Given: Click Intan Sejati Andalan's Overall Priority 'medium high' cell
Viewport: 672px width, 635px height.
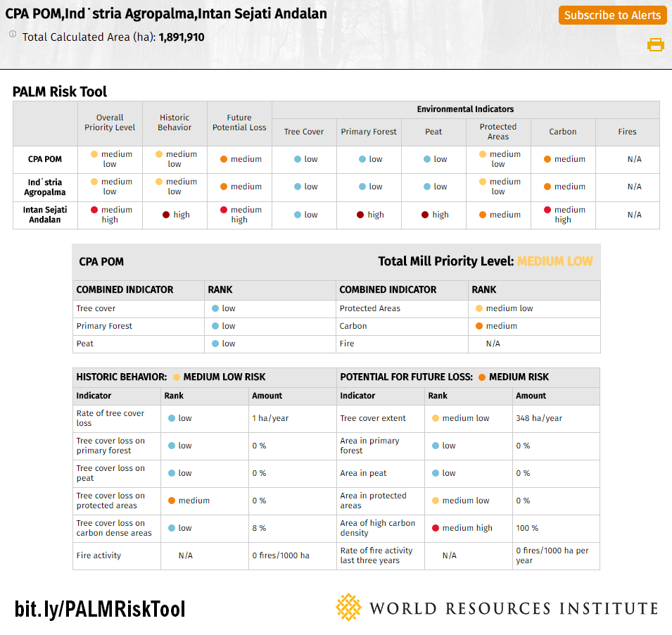Looking at the screenshot, I should 110,215.
